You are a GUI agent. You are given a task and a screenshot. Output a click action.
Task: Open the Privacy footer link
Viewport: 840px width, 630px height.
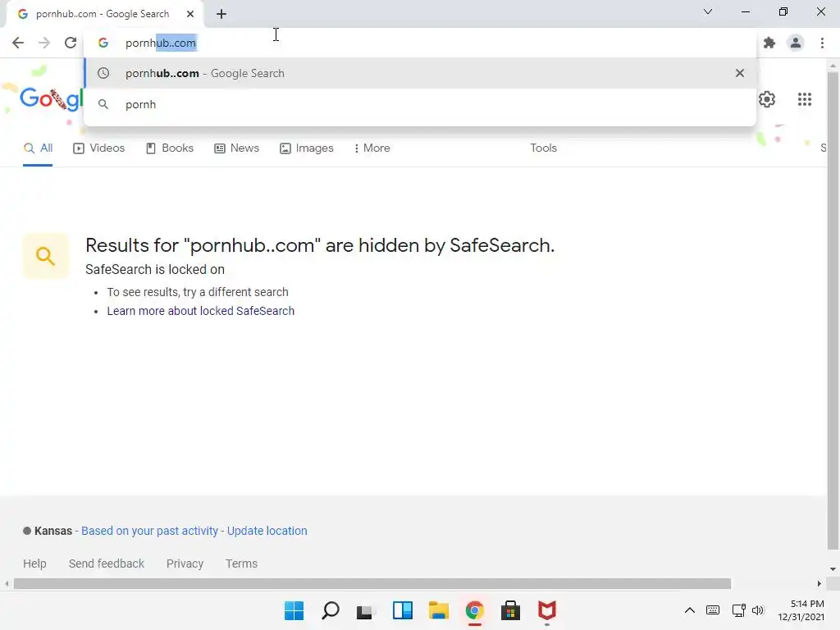click(x=185, y=564)
